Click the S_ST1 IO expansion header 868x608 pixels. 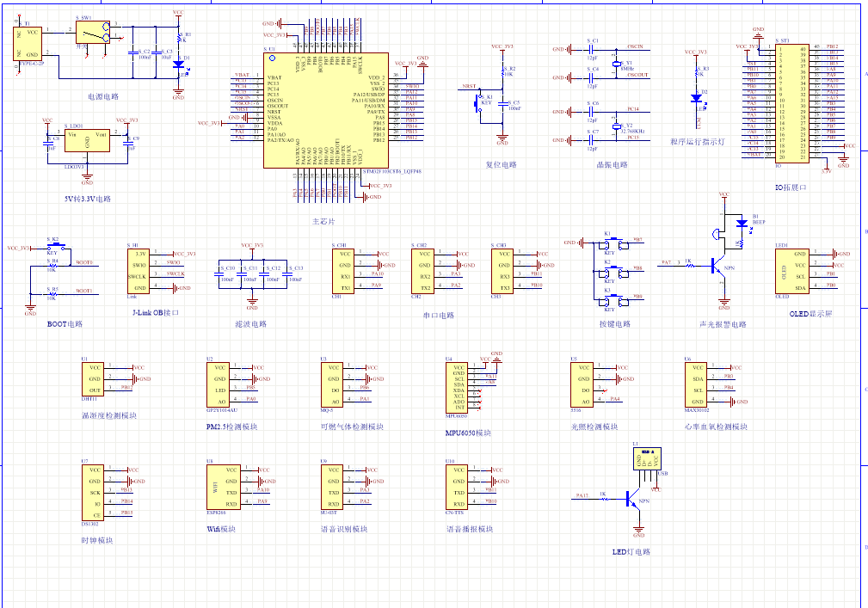pyautogui.click(x=791, y=103)
